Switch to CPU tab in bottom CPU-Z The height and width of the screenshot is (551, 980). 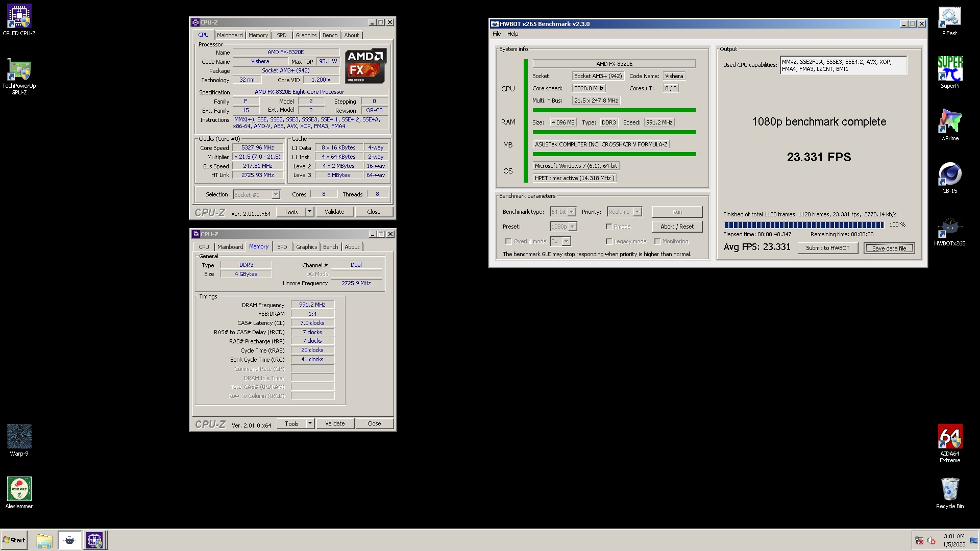click(204, 247)
